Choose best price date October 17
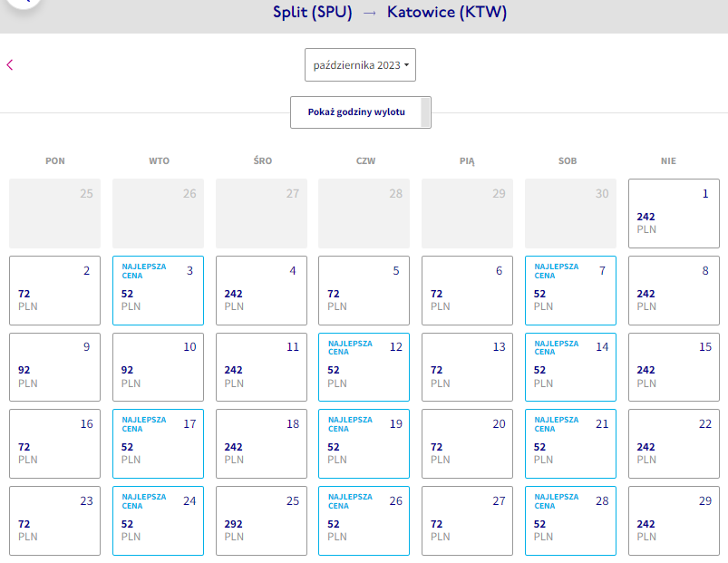The width and height of the screenshot is (728, 563). tap(158, 443)
